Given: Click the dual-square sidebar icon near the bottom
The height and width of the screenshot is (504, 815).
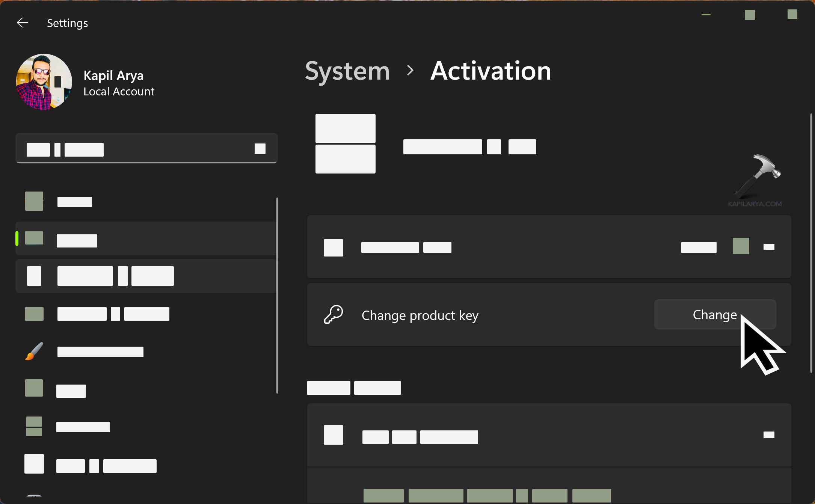Looking at the screenshot, I should pyautogui.click(x=34, y=426).
